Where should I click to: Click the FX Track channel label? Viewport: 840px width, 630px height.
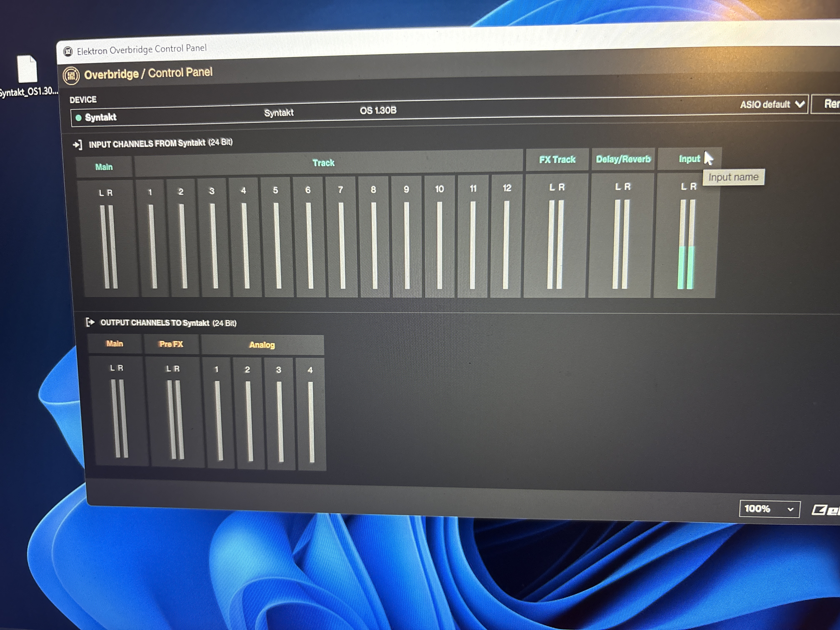pyautogui.click(x=557, y=160)
